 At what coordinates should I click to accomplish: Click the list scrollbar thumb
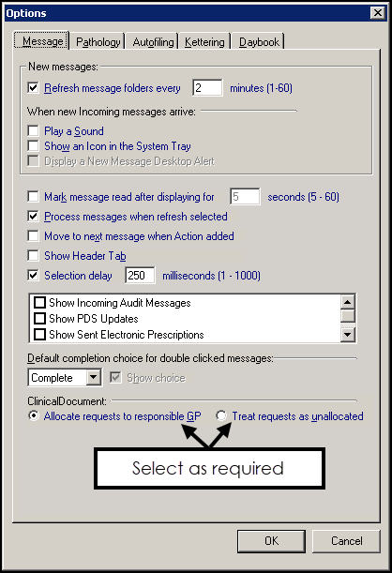347,316
